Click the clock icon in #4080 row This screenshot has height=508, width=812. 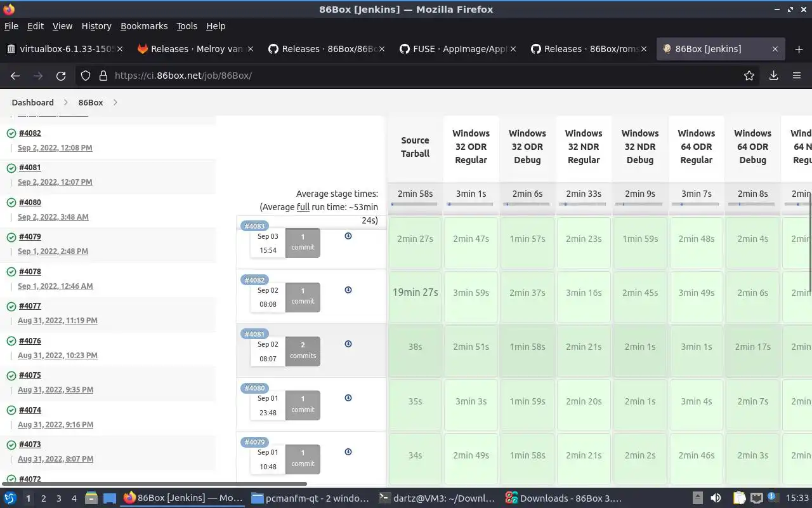348,398
